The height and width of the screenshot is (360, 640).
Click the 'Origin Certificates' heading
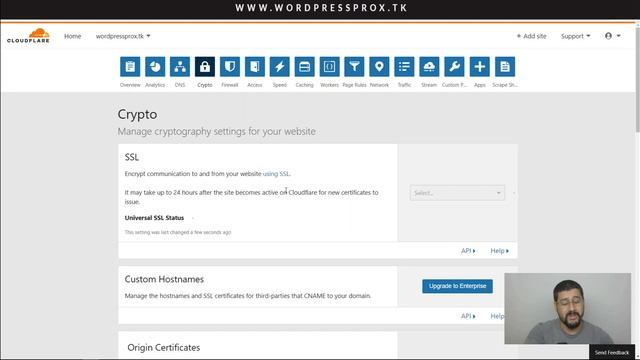click(164, 347)
